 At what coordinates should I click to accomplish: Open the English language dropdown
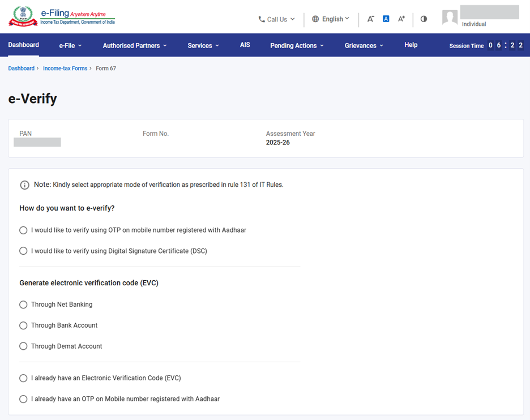pos(331,19)
